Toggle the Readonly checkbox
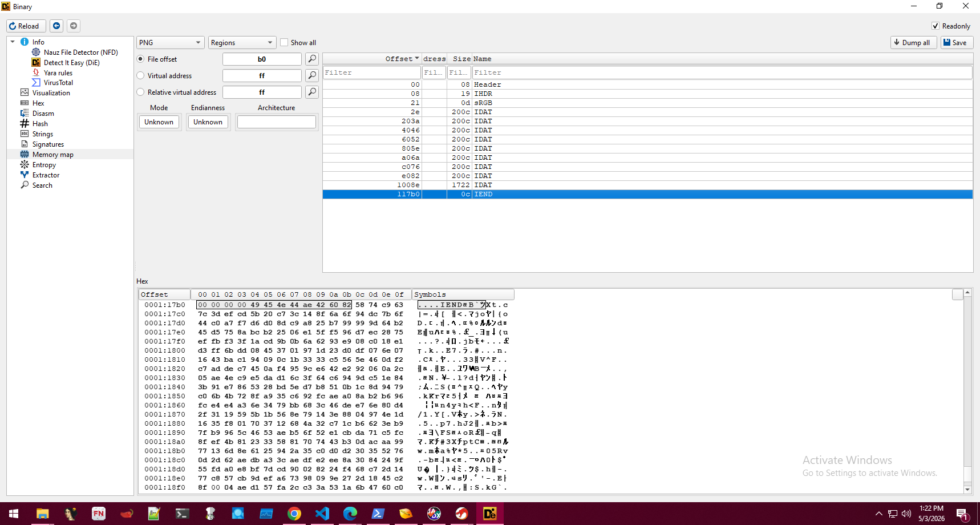 [936, 26]
